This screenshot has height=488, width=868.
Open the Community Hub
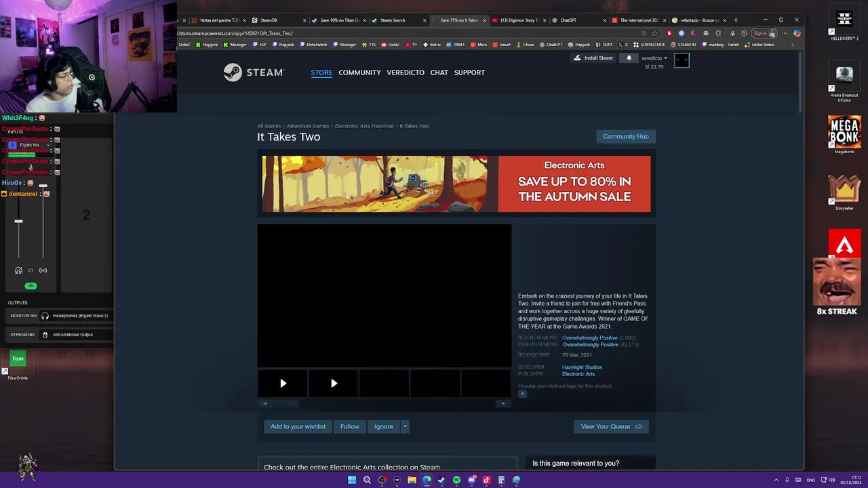click(x=626, y=136)
